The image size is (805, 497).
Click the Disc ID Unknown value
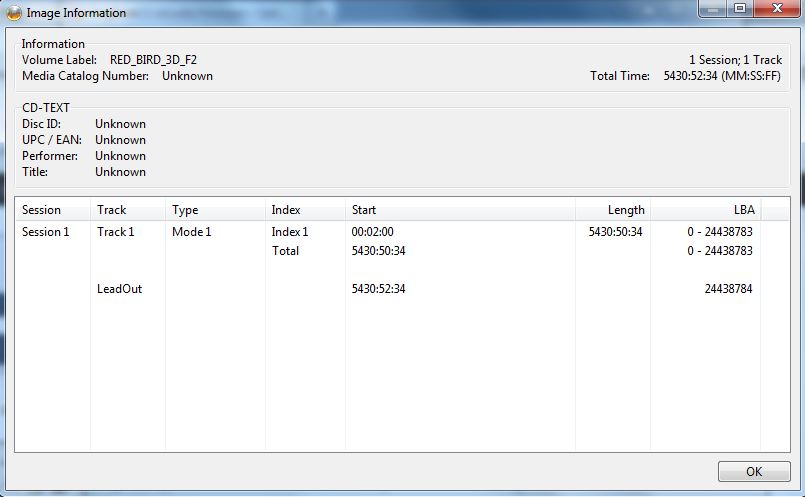121,124
